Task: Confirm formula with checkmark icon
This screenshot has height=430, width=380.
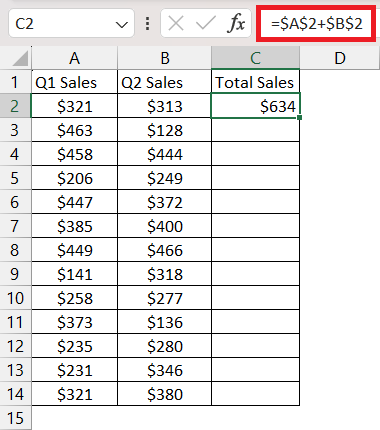Action: click(206, 23)
